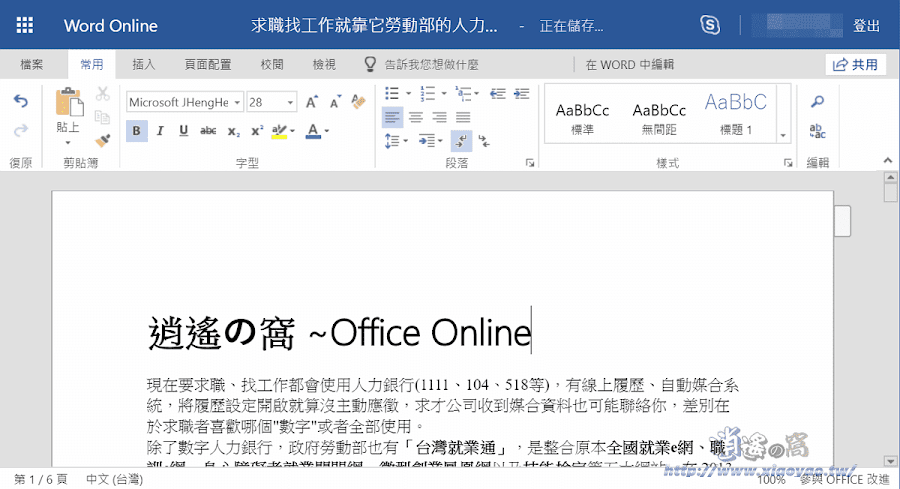This screenshot has height=489, width=900.
Task: Click the Find magnifier icon
Action: (x=817, y=102)
